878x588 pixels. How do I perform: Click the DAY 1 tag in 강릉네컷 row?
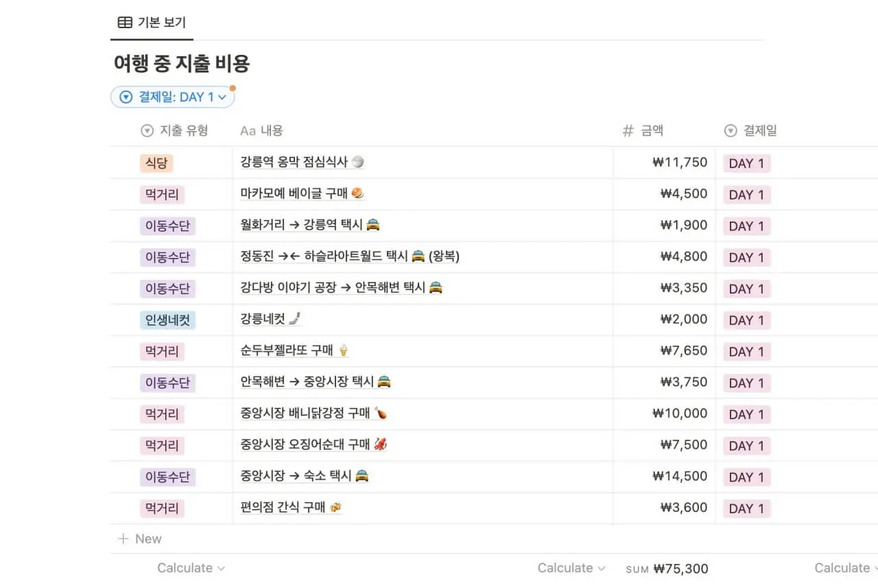click(x=747, y=320)
